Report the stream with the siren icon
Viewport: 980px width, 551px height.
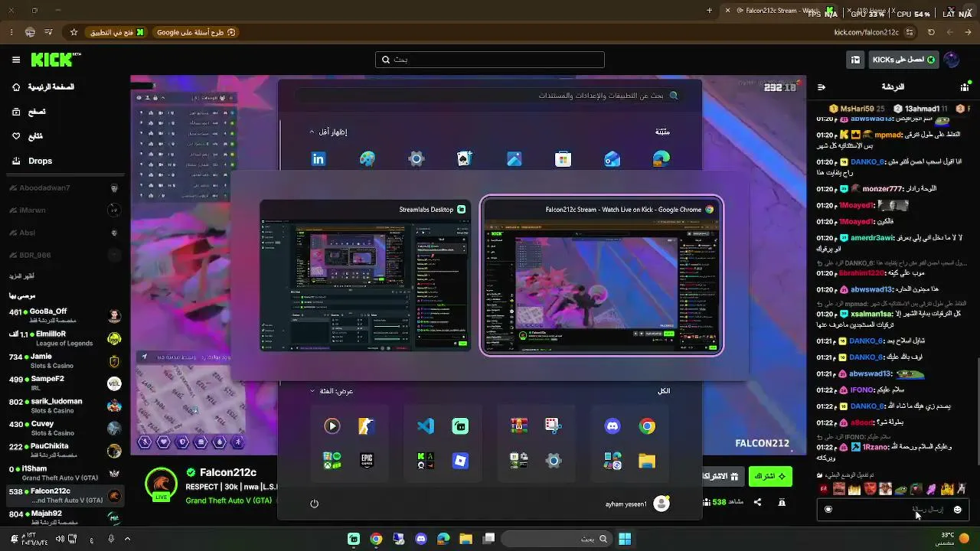[782, 502]
